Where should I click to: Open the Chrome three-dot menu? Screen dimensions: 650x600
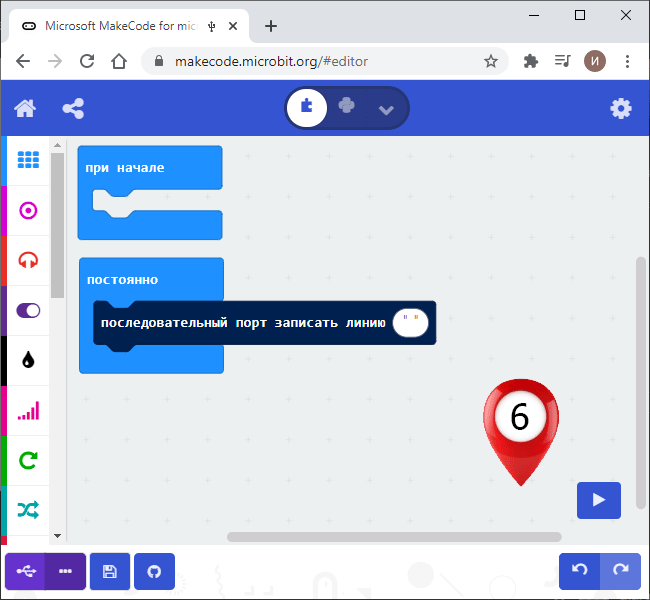[x=627, y=61]
